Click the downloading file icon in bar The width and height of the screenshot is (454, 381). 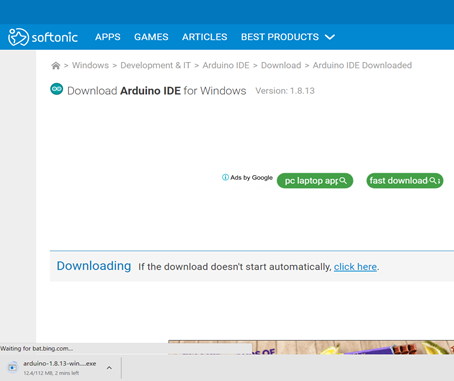point(13,367)
